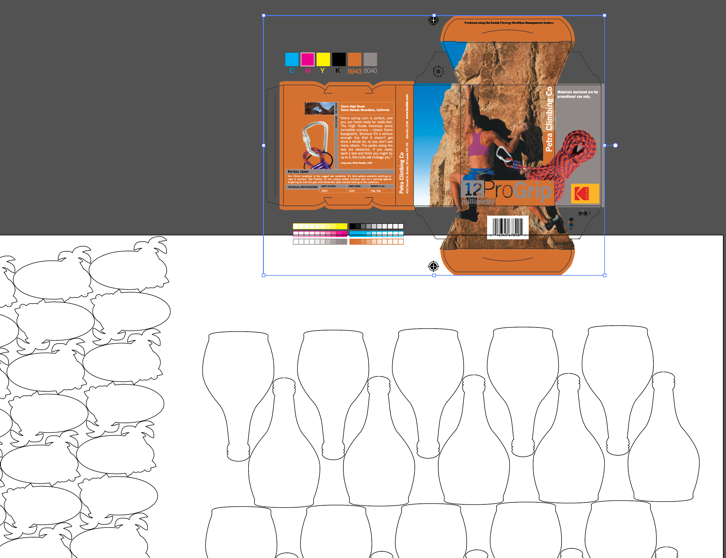Click the left-middle selection handle
Viewport: 726px width, 558px height.
point(264,145)
